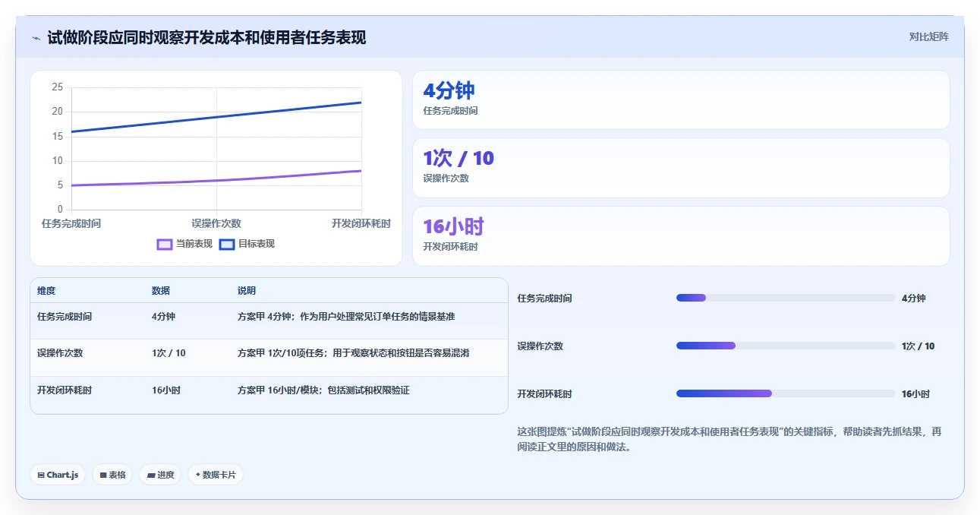Click description 方案甲 4分钟 in table

[x=346, y=317]
